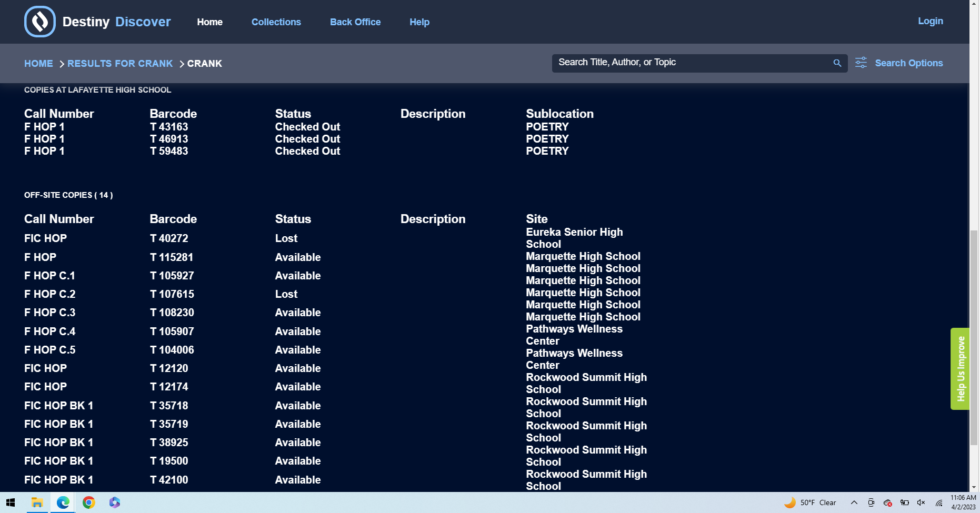980x513 pixels.
Task: Select barcode T 12174
Action: click(x=169, y=387)
